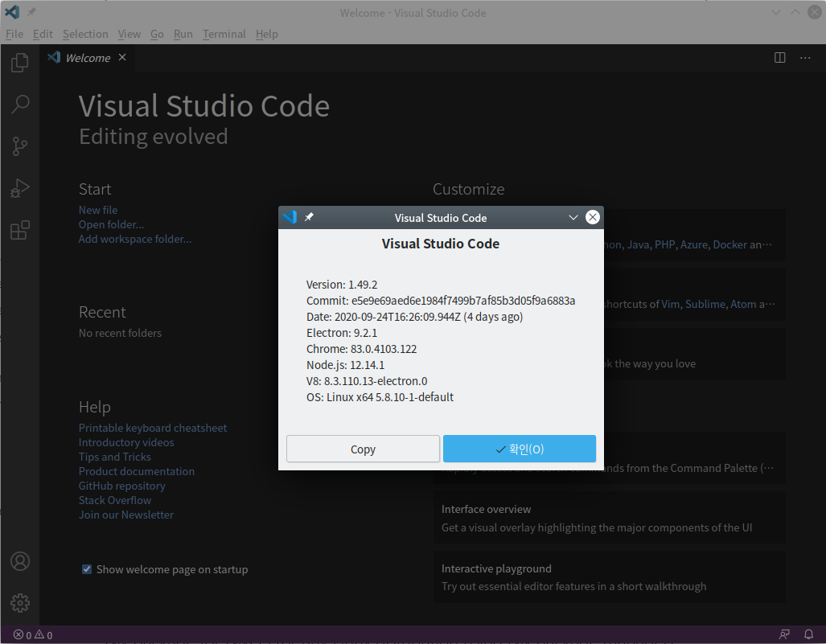
Task: Click the Commit hash text line
Action: coord(441,301)
